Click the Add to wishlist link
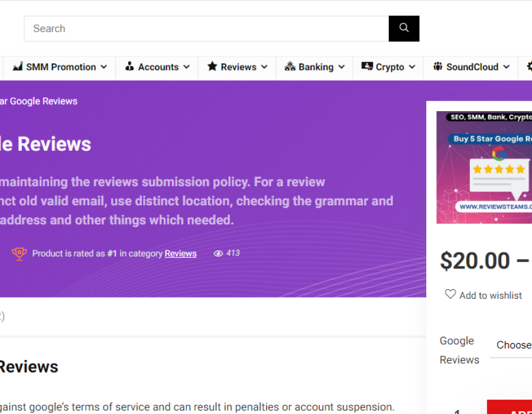 click(490, 295)
